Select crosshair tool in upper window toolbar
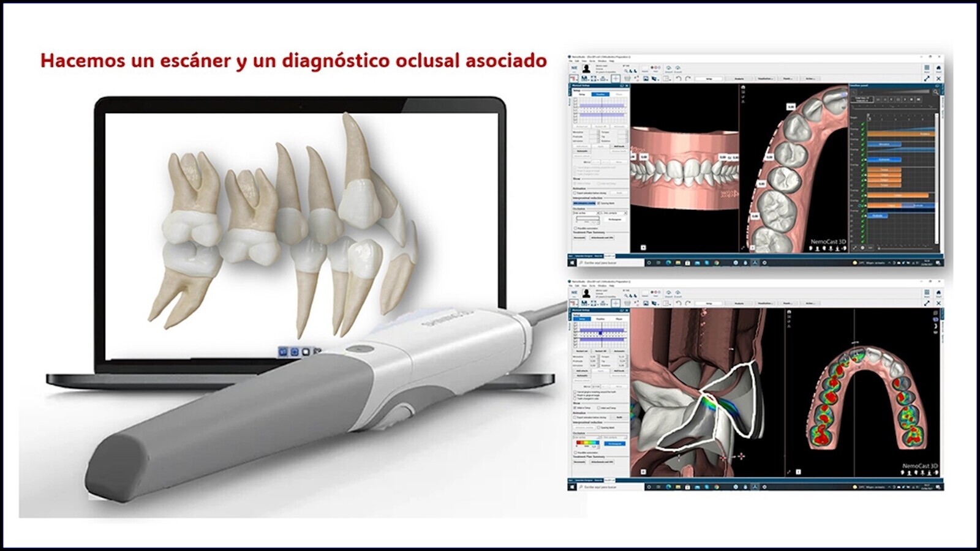The height and width of the screenshot is (551, 980). pyautogui.click(x=616, y=78)
